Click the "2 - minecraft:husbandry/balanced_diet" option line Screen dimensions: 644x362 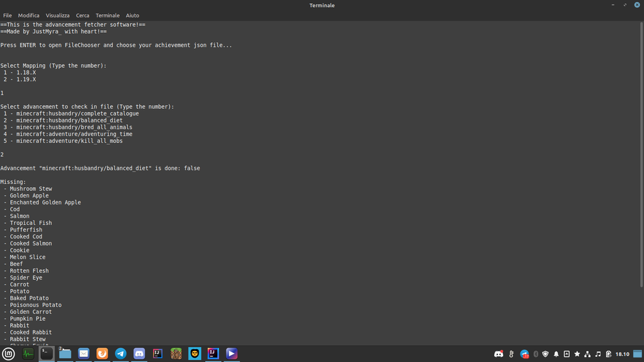coord(63,120)
